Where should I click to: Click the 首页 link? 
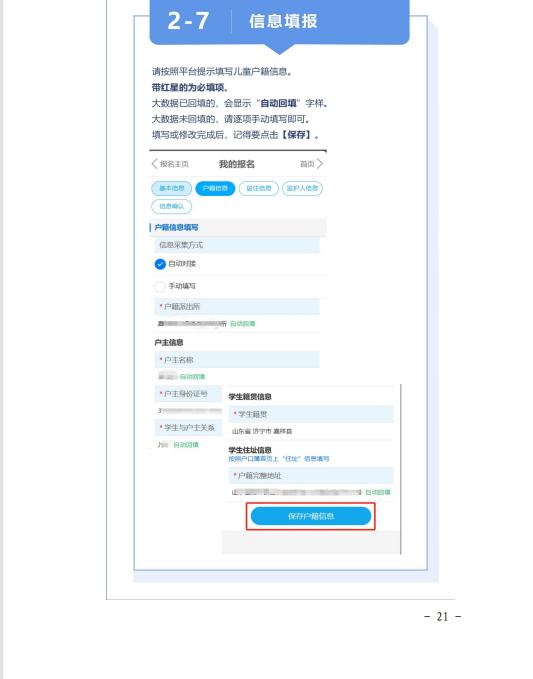[x=307, y=164]
